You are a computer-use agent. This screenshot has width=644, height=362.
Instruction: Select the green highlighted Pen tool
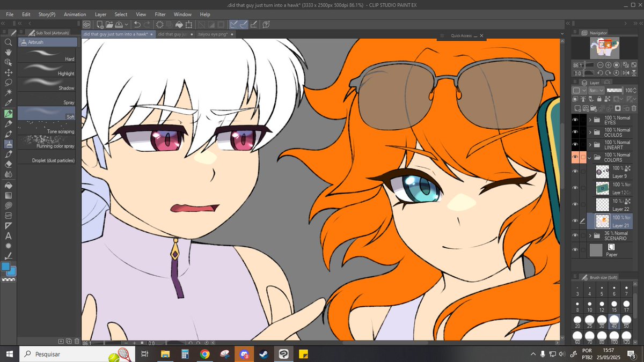[8, 114]
